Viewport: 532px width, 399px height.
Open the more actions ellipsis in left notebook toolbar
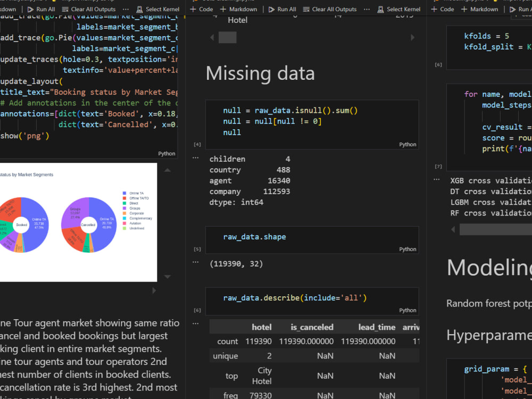point(126,9)
